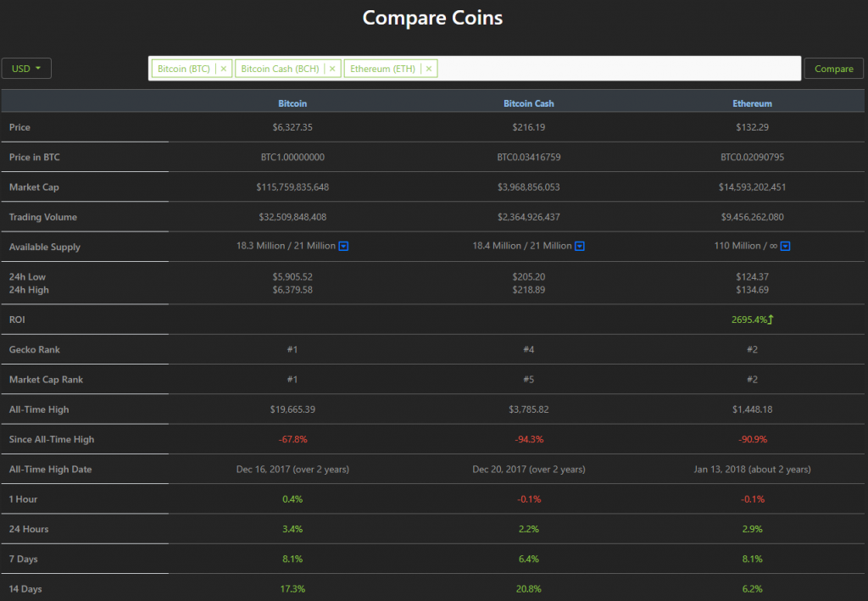
Task: Click Bitcoin Cash's price of $216.19
Action: point(528,127)
